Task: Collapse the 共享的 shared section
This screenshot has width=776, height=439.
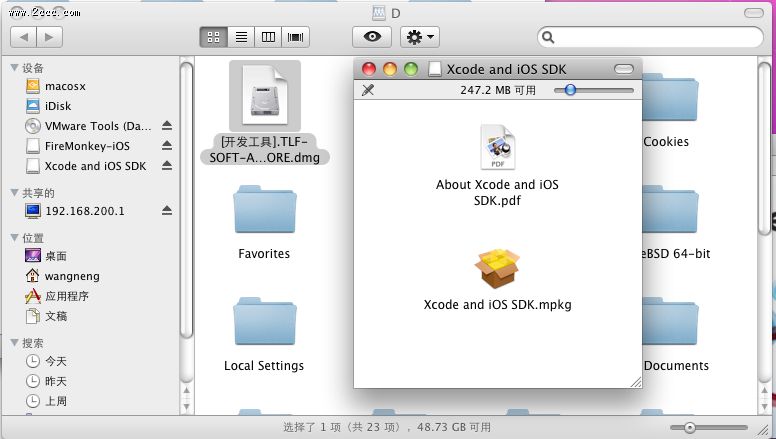Action: point(14,193)
